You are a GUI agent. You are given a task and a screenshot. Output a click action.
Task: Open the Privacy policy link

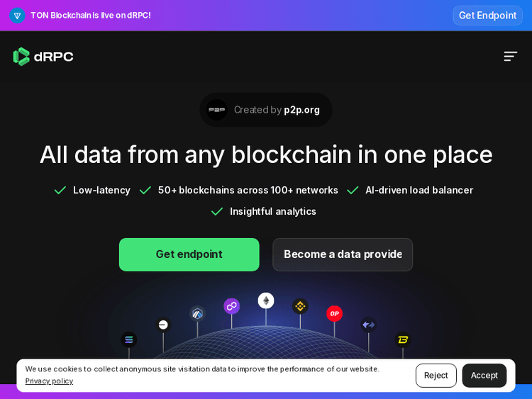click(49, 381)
